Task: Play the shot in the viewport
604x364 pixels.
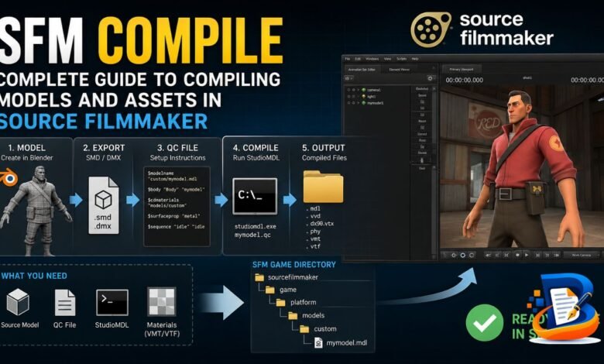Action: [x=527, y=255]
